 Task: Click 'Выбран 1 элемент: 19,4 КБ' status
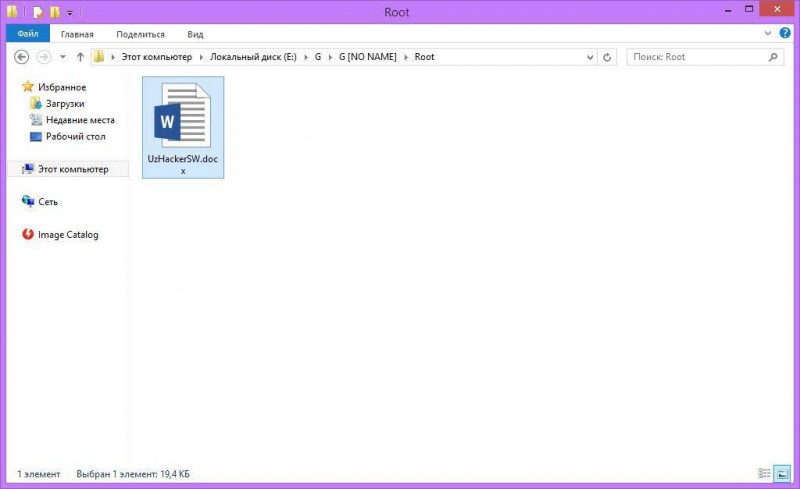point(133,474)
